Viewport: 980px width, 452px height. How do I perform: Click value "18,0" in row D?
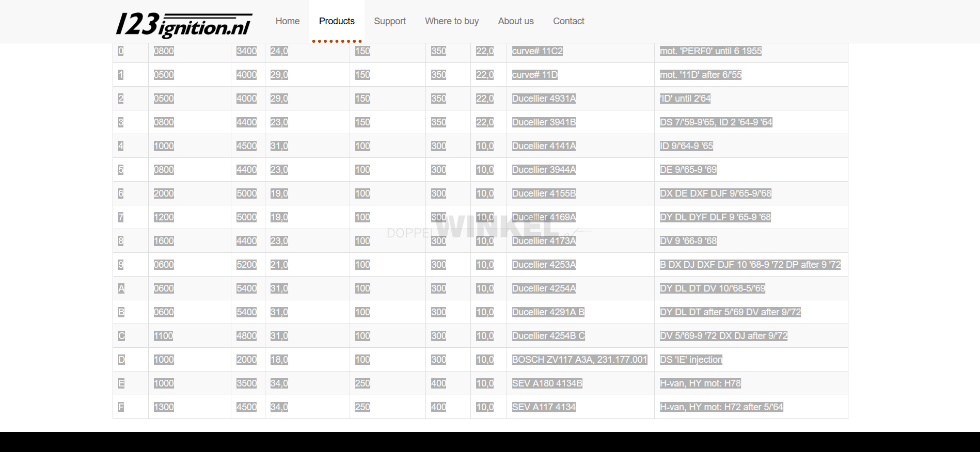279,360
